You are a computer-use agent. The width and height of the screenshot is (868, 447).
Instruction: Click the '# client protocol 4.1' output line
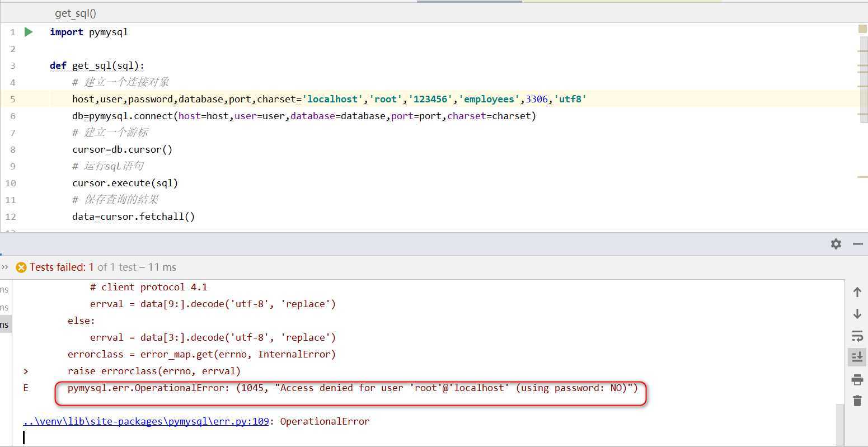[149, 287]
